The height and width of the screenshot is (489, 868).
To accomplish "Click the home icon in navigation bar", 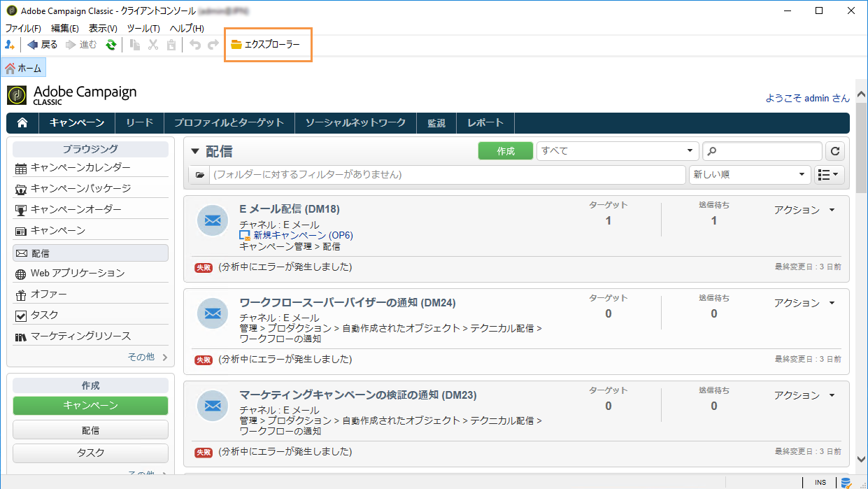I will (x=22, y=122).
